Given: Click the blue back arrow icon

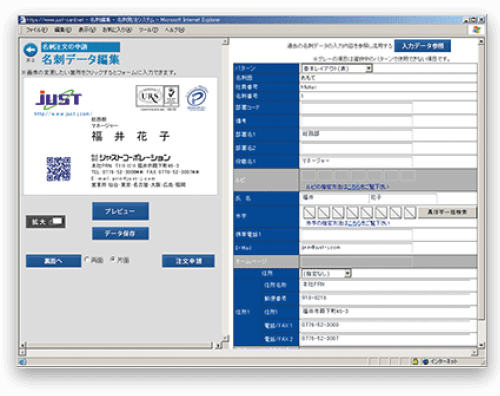Looking at the screenshot, I should [30, 51].
